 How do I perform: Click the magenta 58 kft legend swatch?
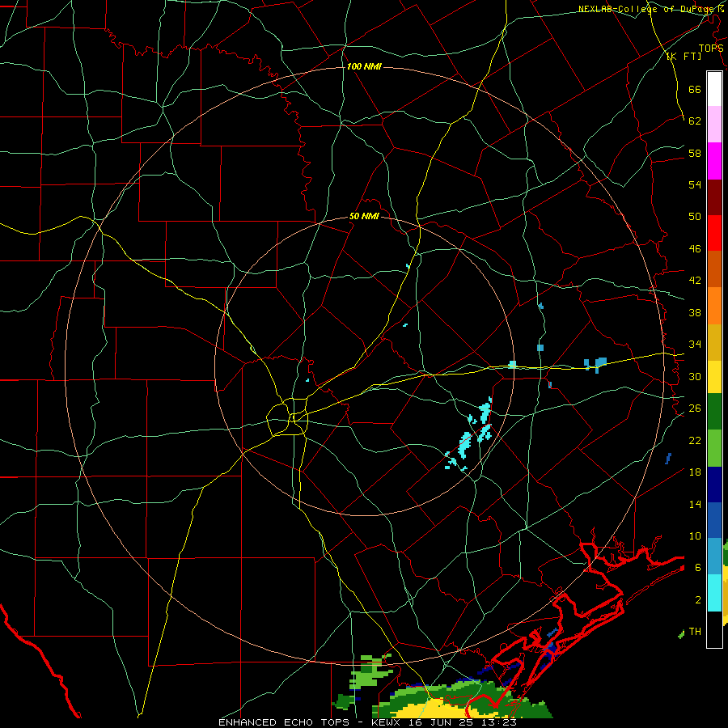pyautogui.click(x=714, y=161)
